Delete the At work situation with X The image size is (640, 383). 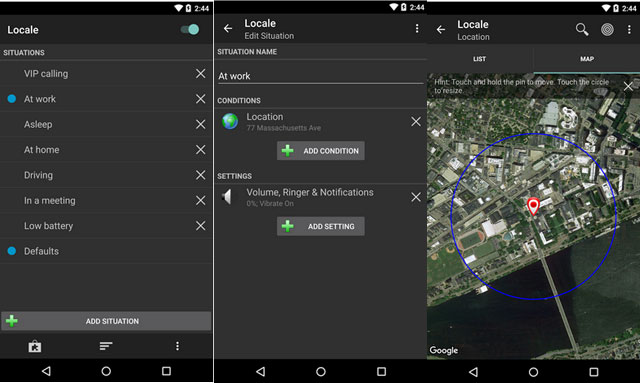pyautogui.click(x=200, y=99)
